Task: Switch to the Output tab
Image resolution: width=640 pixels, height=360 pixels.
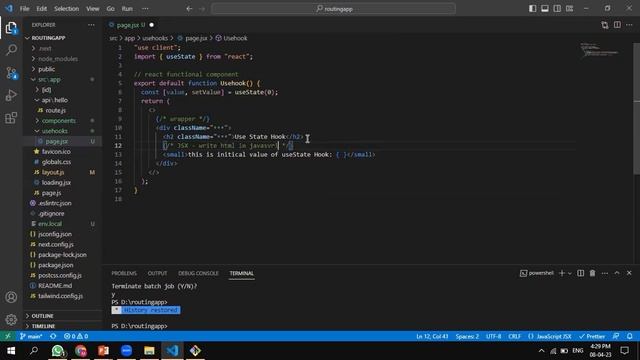Action: point(157,273)
